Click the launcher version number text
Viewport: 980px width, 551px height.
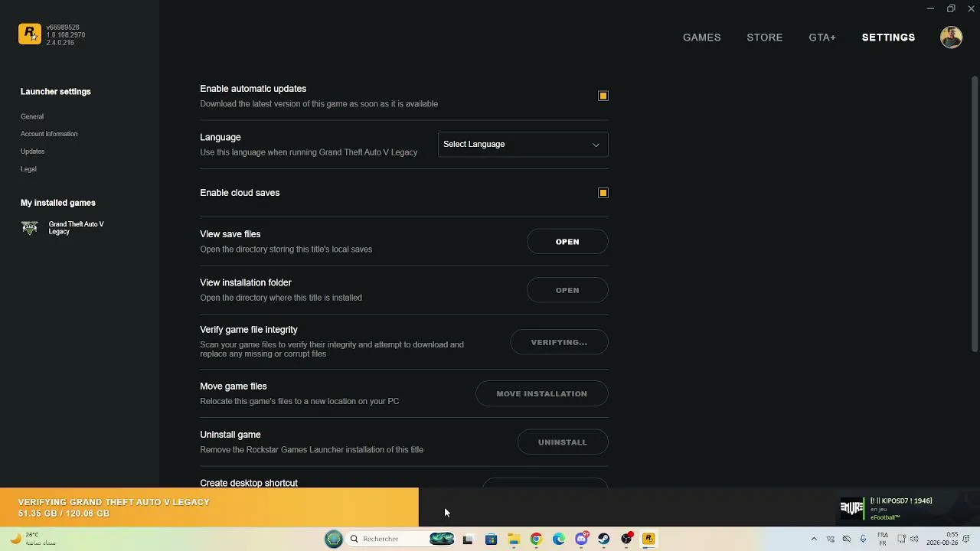pyautogui.click(x=65, y=35)
